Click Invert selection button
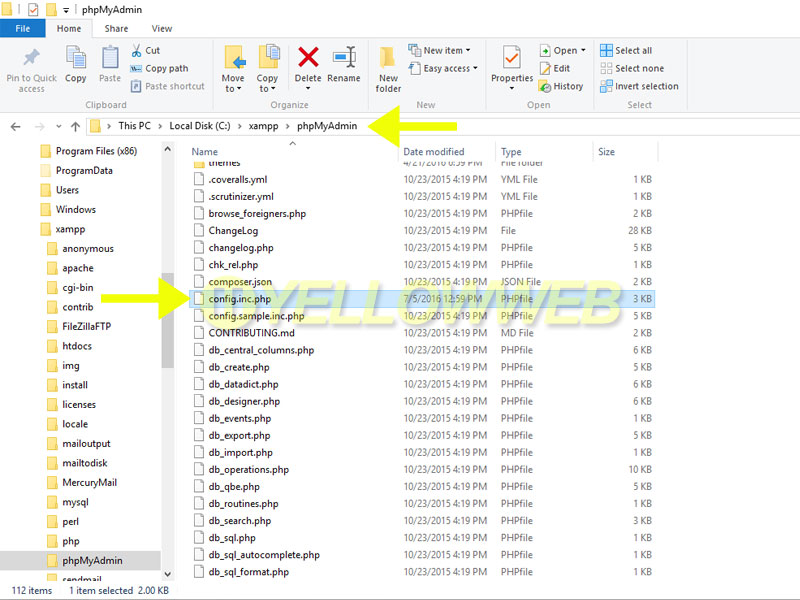800x600 pixels. [638, 86]
